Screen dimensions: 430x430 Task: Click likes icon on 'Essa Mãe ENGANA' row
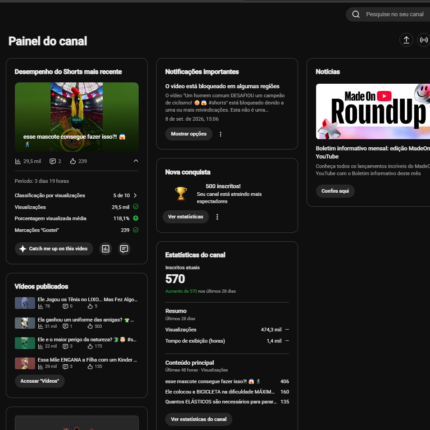point(90,367)
